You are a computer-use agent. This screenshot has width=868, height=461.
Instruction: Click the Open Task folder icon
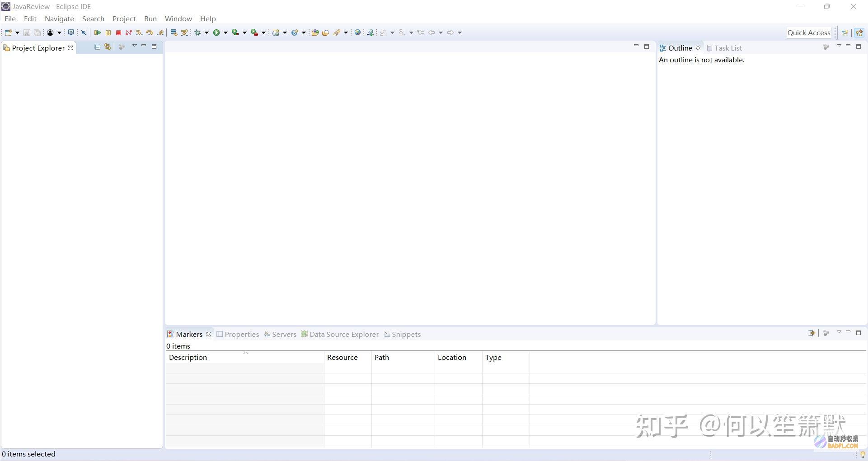(x=325, y=33)
